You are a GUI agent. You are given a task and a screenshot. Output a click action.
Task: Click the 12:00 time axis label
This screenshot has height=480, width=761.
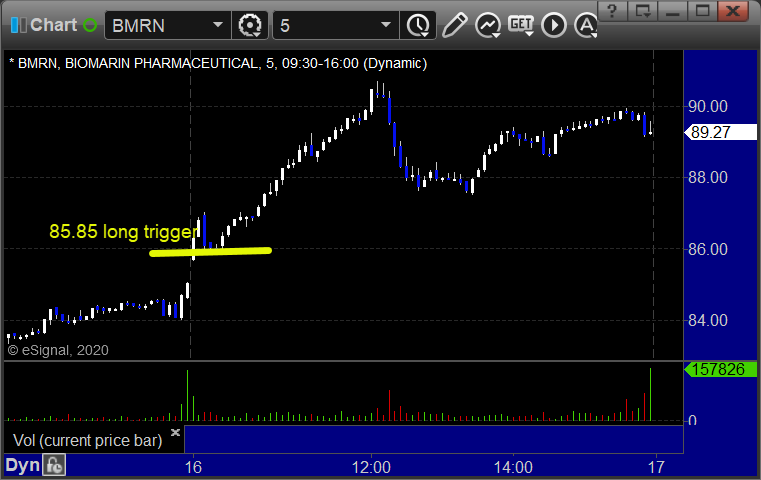(x=371, y=467)
